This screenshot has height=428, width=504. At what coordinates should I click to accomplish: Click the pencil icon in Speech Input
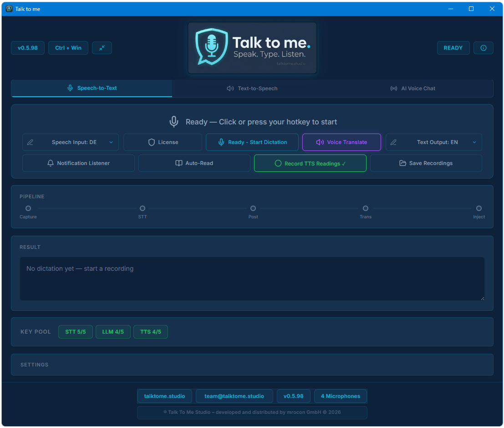(x=30, y=142)
